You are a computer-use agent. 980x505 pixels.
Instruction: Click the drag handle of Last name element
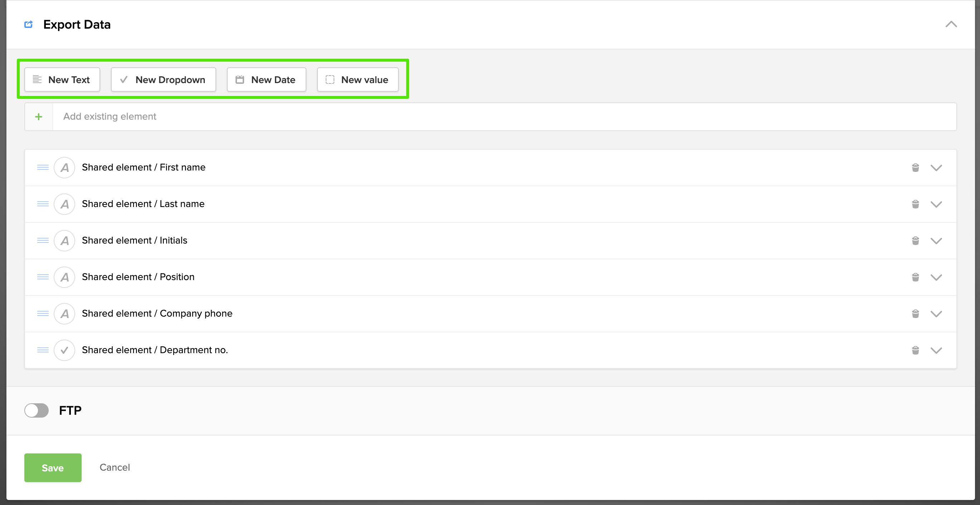43,204
